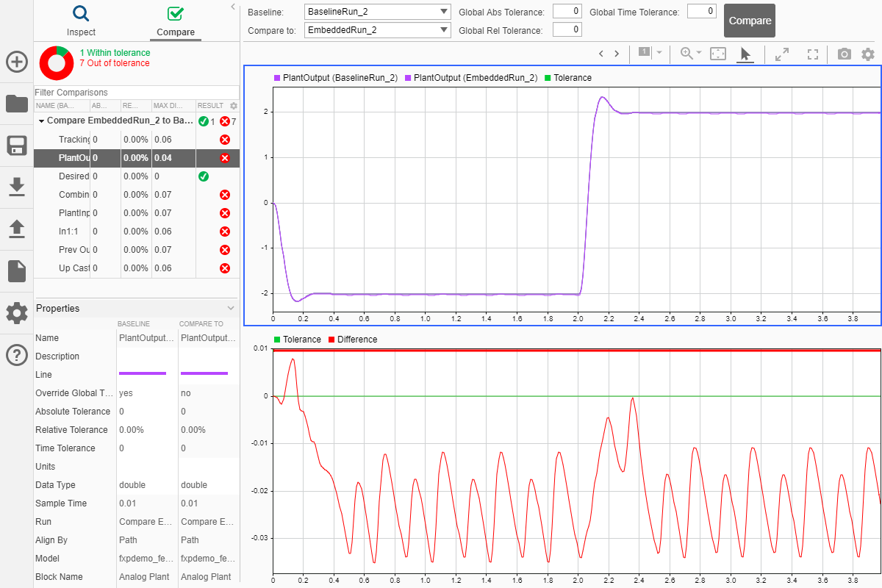Select the PlantInp comparison row
882x588 pixels.
(x=137, y=213)
